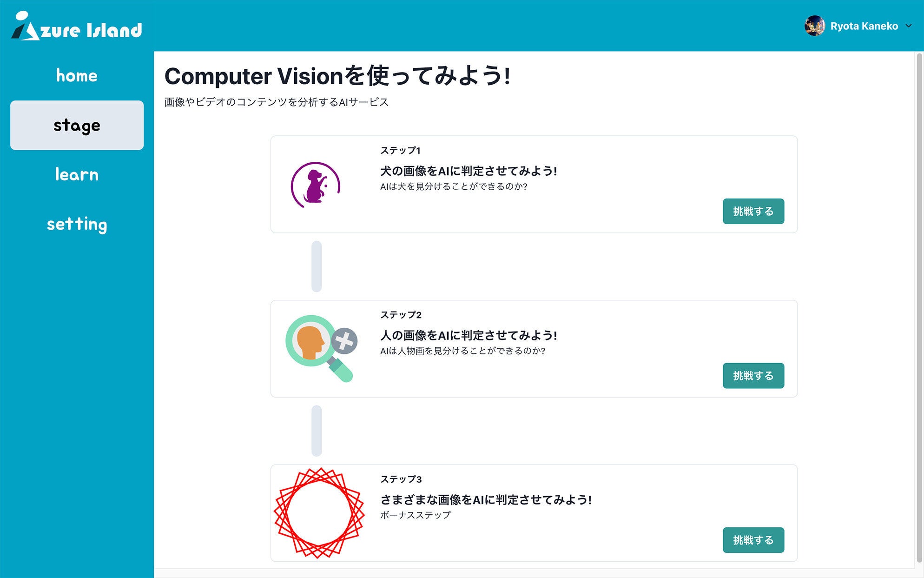Click the Step 2 person image title
This screenshot has height=578, width=924.
tap(468, 335)
